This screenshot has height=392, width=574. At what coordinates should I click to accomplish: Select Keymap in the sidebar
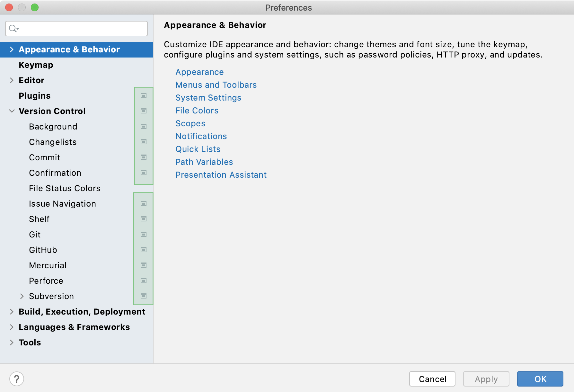coord(36,65)
